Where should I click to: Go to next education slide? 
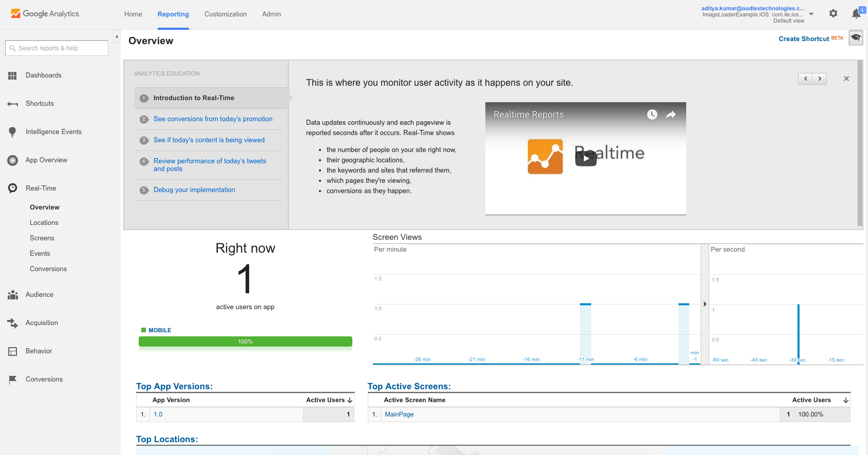click(x=820, y=79)
